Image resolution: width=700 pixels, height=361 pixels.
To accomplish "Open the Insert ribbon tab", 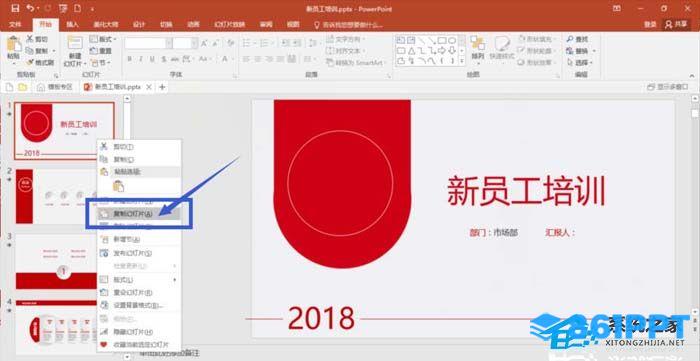I will 73,25.
